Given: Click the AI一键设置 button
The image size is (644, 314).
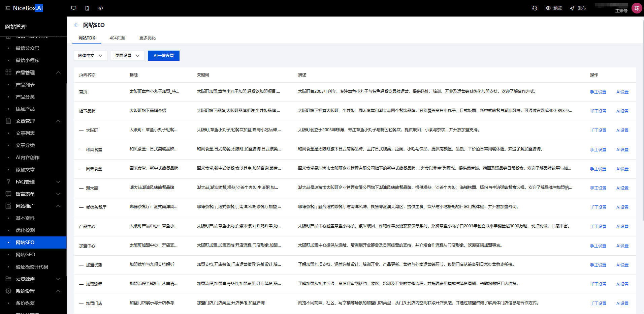Looking at the screenshot, I should tap(164, 56).
